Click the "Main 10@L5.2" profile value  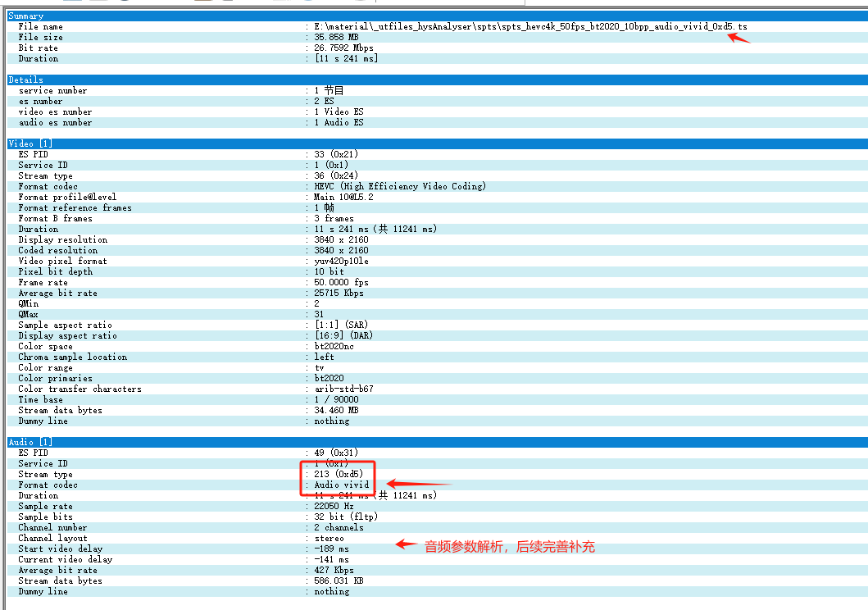343,197
